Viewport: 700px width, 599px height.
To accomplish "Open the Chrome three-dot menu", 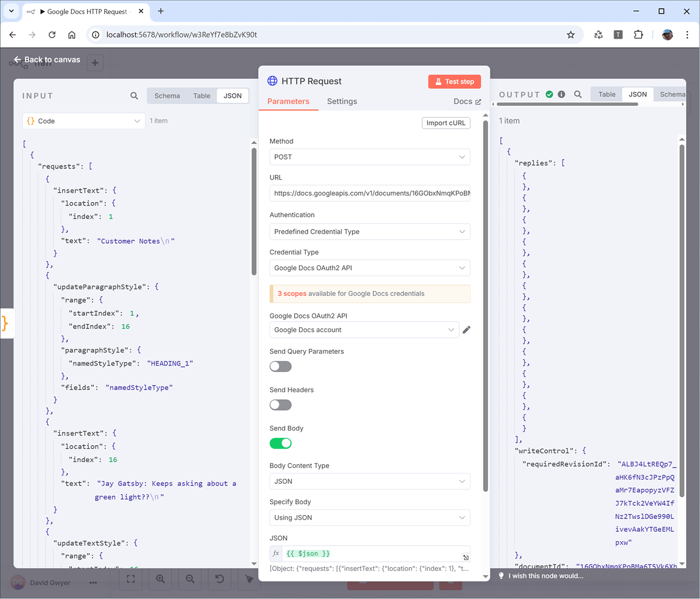I will click(687, 35).
